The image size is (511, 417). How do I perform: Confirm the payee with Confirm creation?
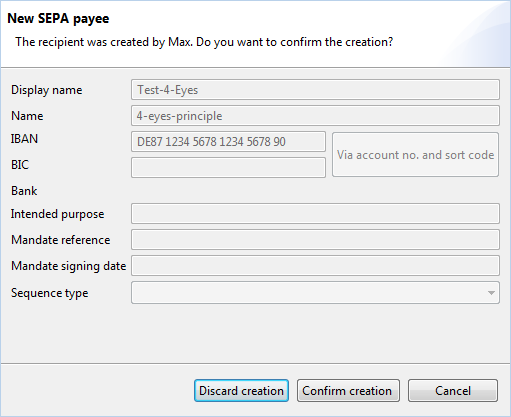point(348,391)
